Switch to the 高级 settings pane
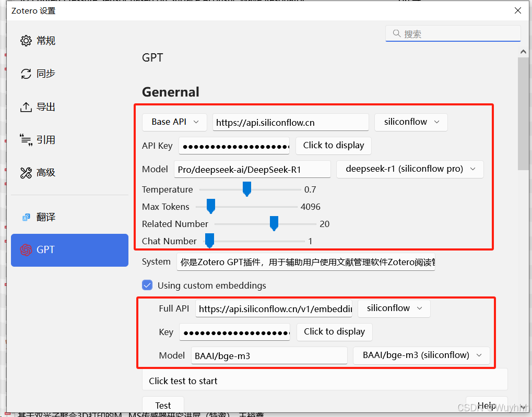The height and width of the screenshot is (417, 532). (69, 173)
